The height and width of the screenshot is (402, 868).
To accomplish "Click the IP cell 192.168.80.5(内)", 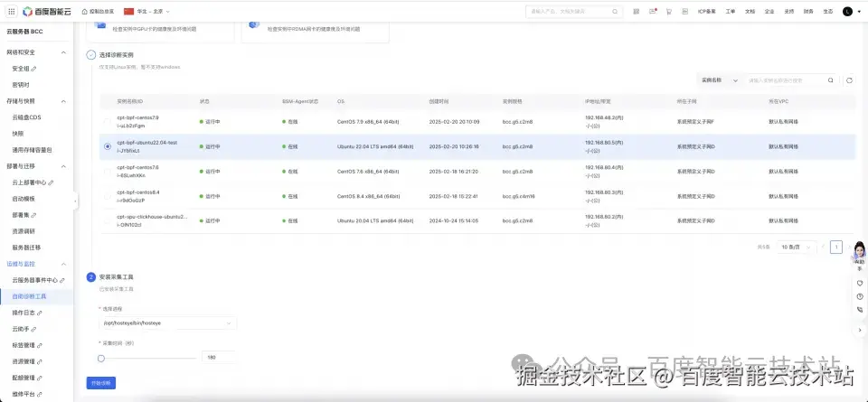I will [x=604, y=143].
